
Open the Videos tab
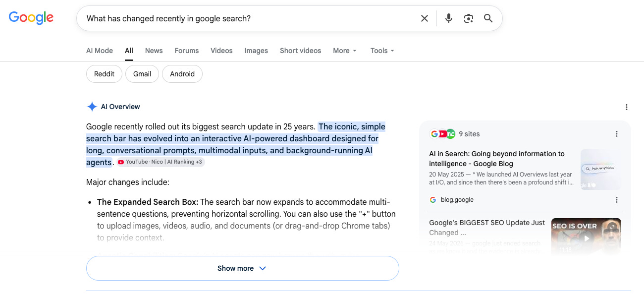[221, 51]
